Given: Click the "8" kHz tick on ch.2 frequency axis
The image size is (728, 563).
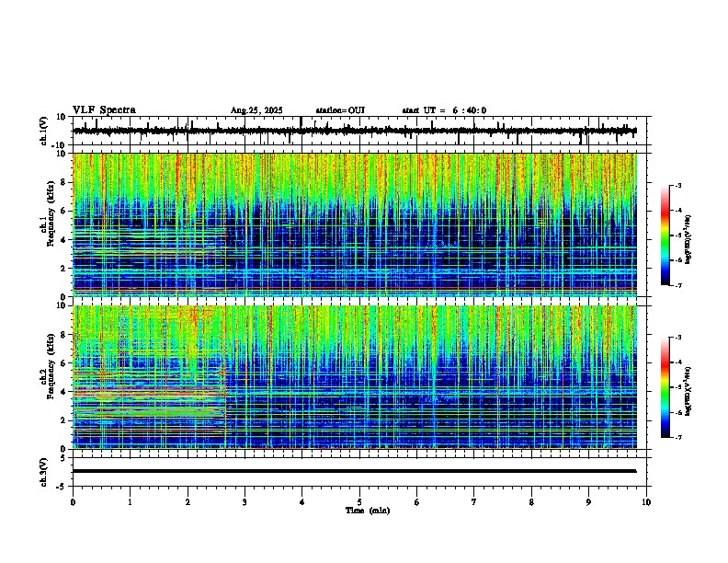Looking at the screenshot, I should (64, 335).
